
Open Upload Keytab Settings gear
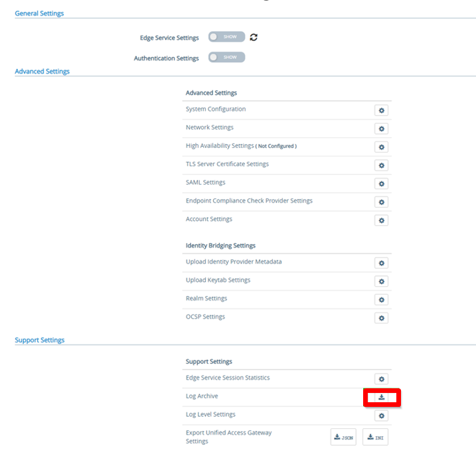(381, 281)
